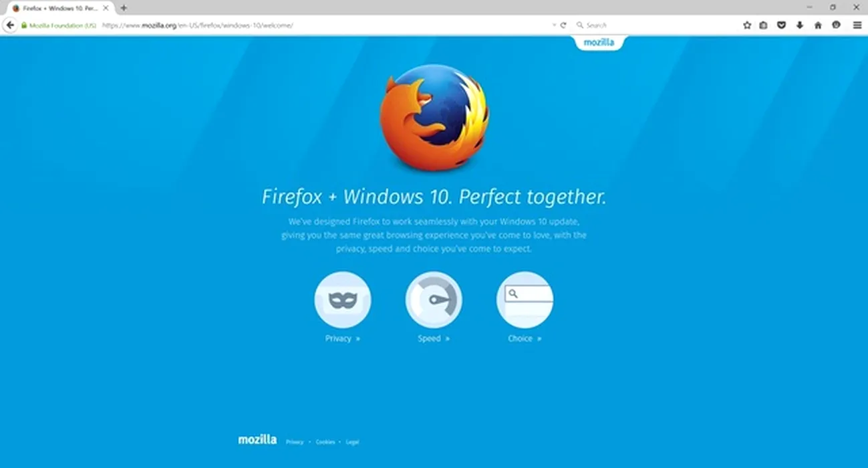
Task: Open the Downloads arrow icon
Action: (799, 25)
